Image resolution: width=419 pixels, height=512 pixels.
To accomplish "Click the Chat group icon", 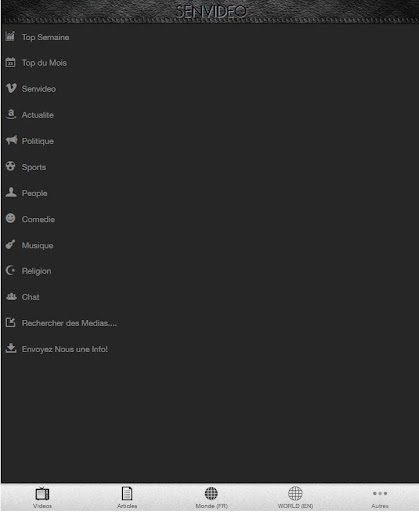I will point(11,296).
